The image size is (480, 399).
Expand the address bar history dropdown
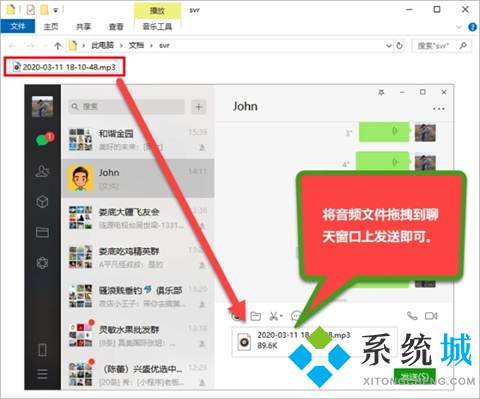[x=389, y=46]
